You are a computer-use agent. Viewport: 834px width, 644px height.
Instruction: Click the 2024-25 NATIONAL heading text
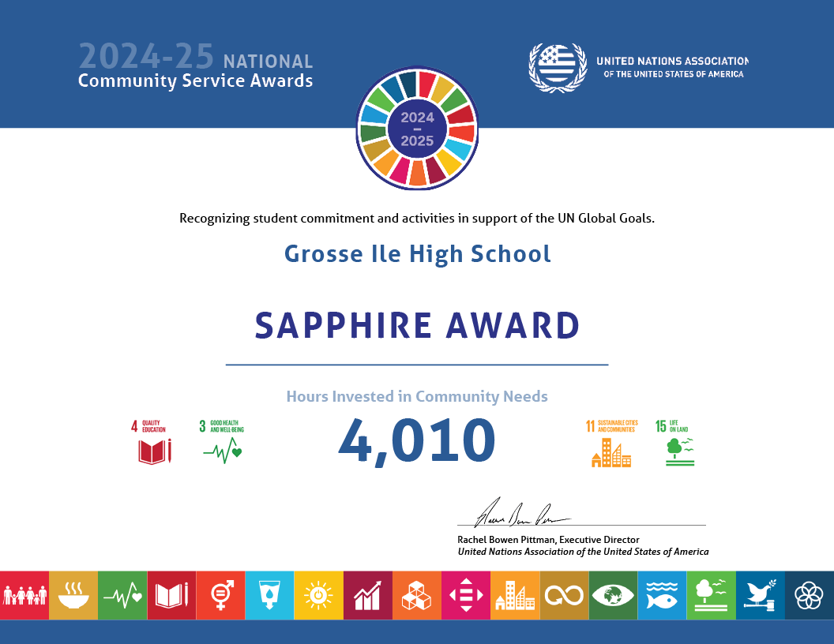click(196, 57)
